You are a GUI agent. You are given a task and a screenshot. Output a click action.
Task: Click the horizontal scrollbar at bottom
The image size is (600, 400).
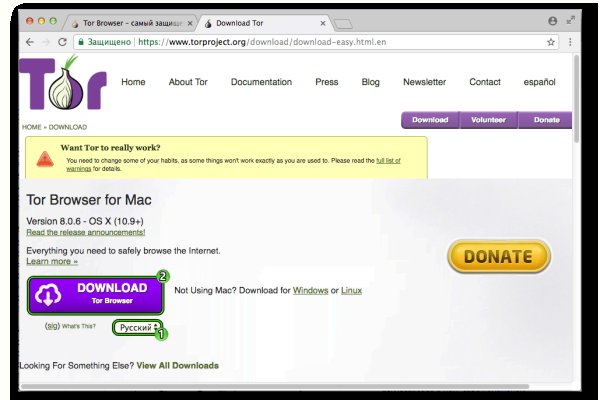pyautogui.click(x=290, y=384)
